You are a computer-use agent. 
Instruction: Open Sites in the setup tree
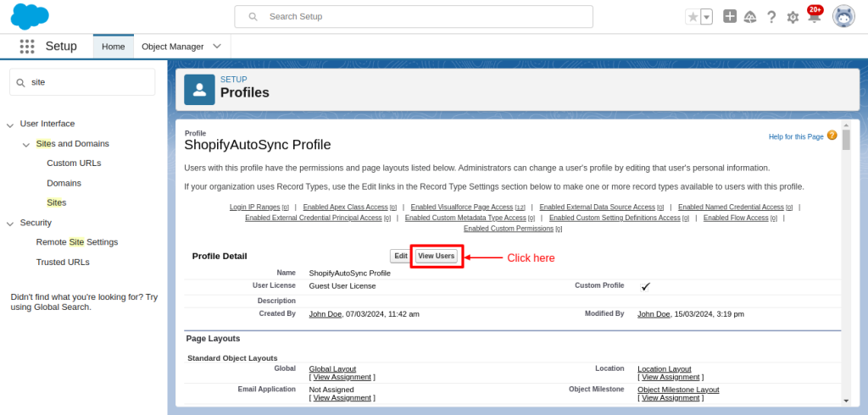57,202
